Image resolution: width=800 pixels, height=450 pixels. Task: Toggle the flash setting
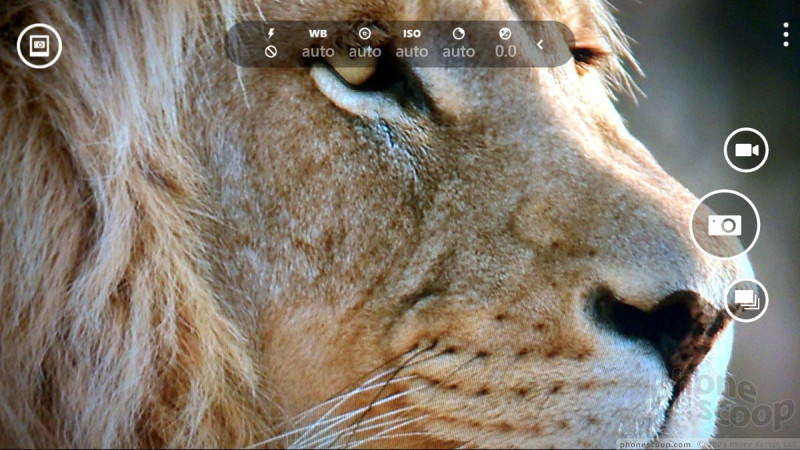point(271,43)
